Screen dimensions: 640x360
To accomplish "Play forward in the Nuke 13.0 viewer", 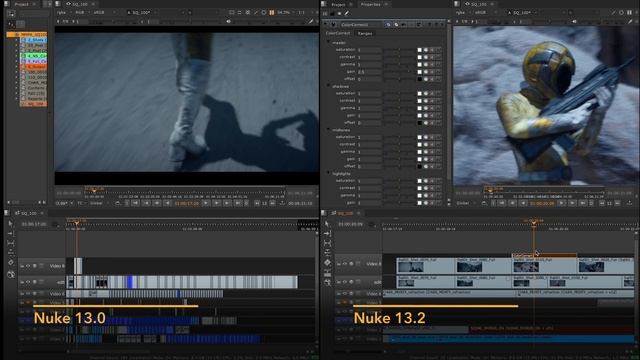I will pos(206,203).
